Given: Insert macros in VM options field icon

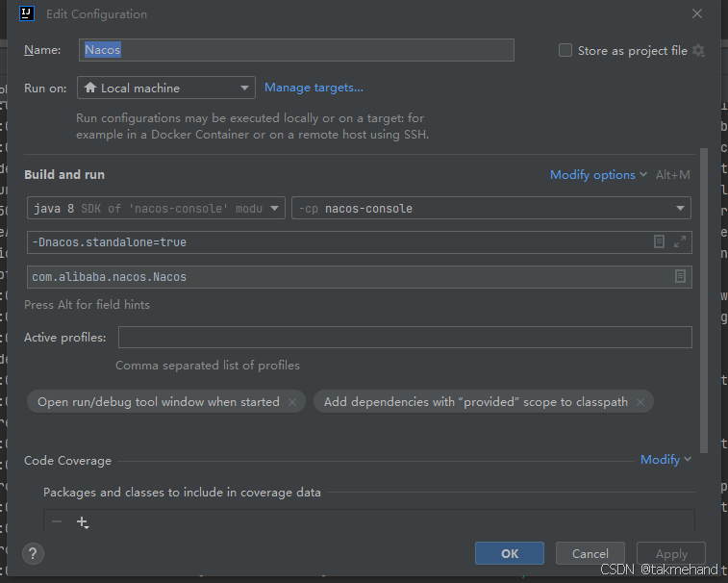Looking at the screenshot, I should click(659, 241).
